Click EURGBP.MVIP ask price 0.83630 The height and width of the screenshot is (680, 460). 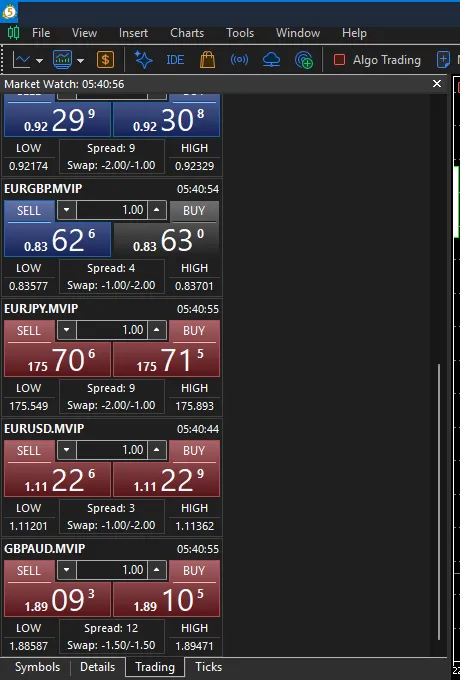166,240
